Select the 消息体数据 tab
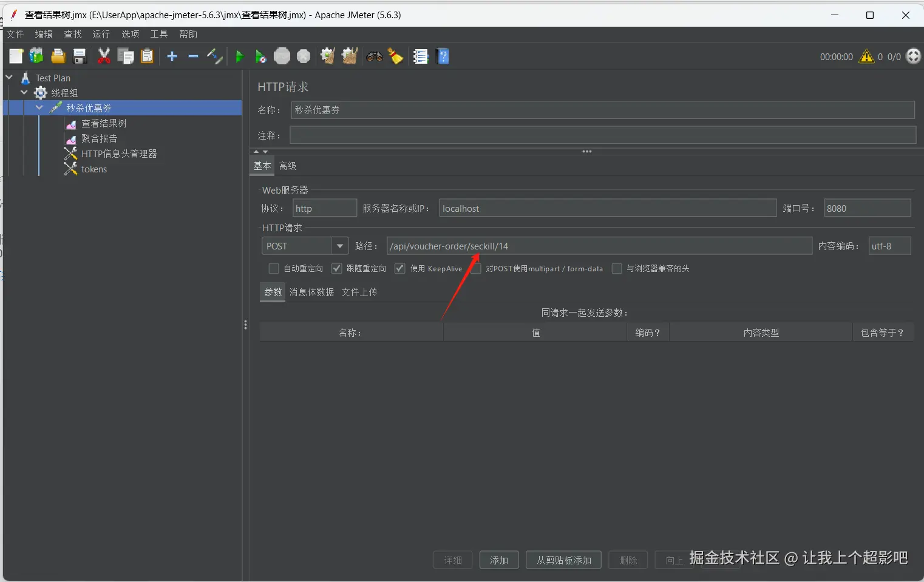This screenshot has height=582, width=924. point(311,292)
